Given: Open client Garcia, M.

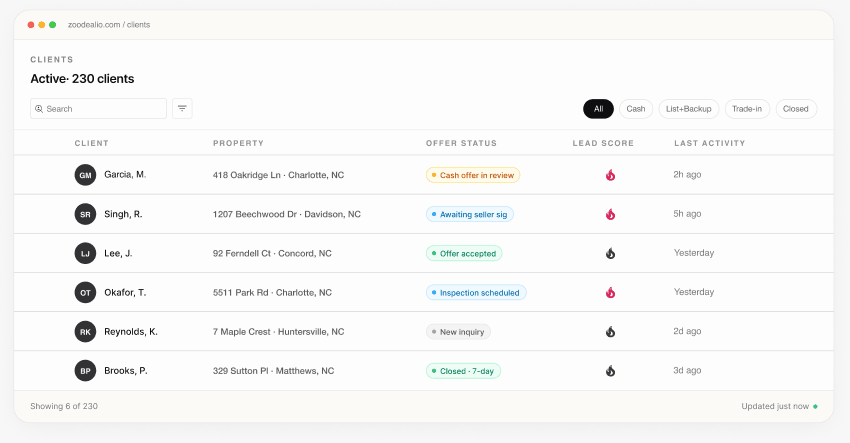Looking at the screenshot, I should point(125,175).
